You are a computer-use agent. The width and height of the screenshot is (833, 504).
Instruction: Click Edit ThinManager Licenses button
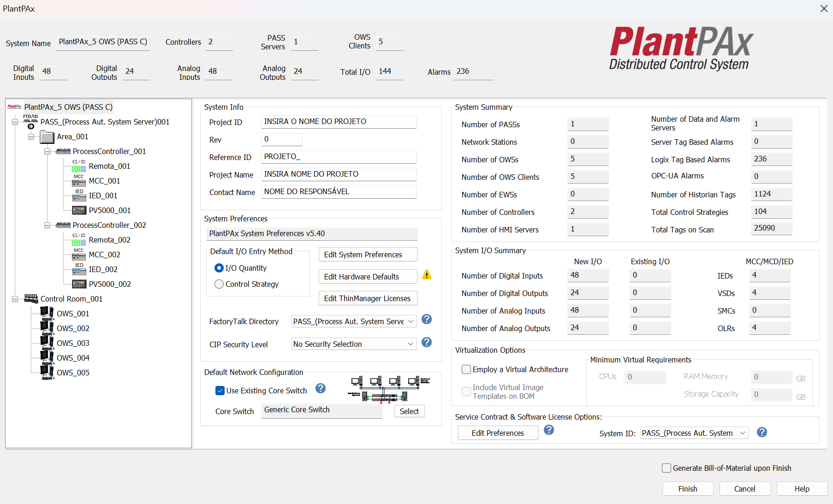coord(368,298)
